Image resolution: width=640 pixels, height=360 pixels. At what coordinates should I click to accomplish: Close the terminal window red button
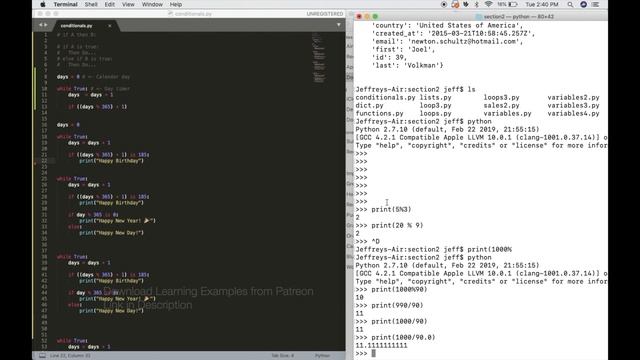click(x=359, y=17)
